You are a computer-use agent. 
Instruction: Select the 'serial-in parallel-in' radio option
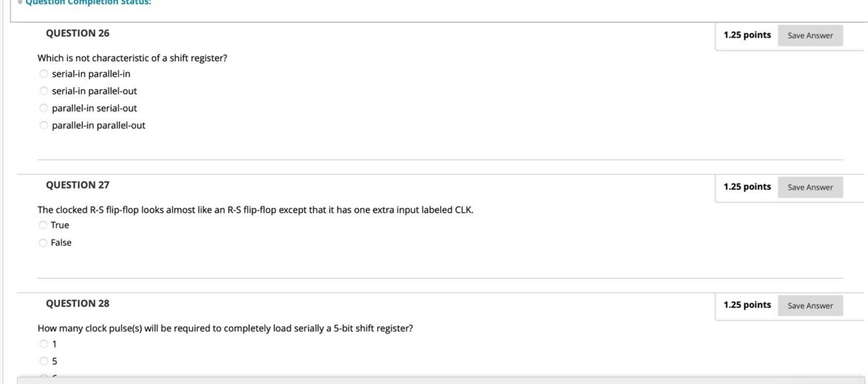click(x=44, y=74)
